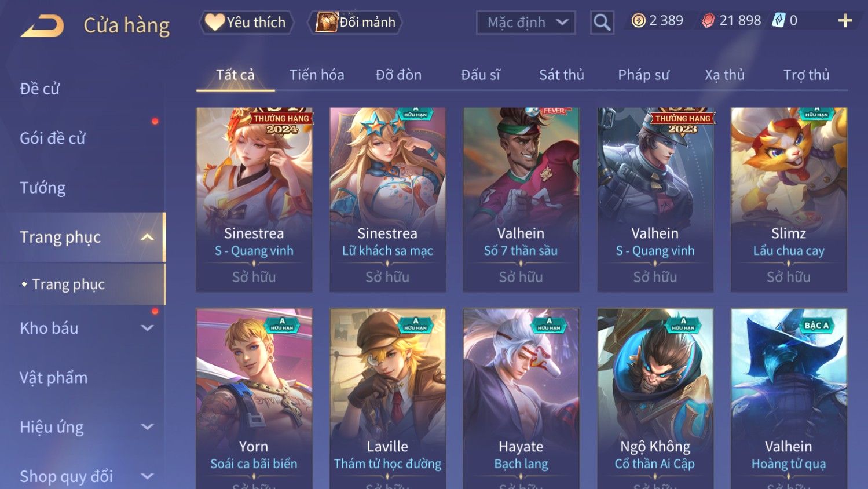Image resolution: width=868 pixels, height=489 pixels.
Task: Tap the blue ticket currency icon
Action: 779,21
